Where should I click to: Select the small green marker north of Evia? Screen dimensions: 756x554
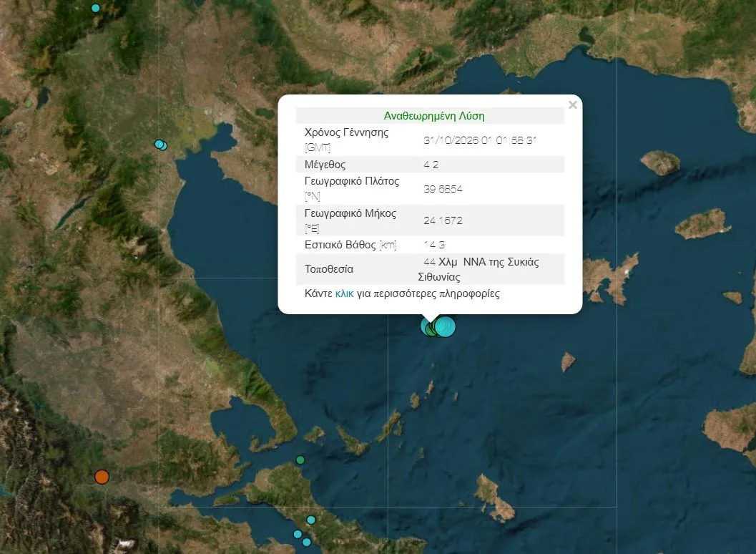click(300, 460)
